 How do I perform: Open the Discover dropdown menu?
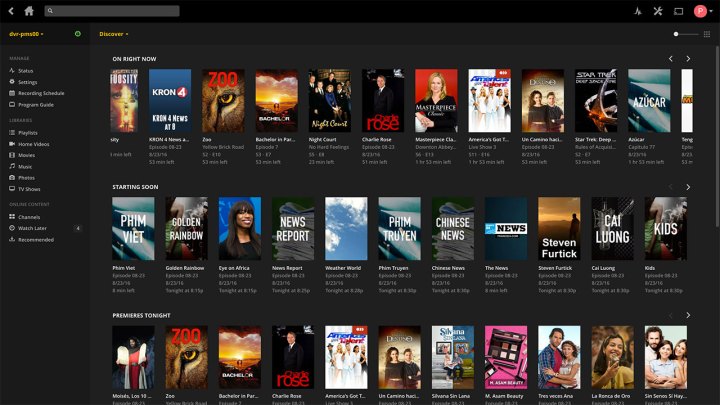[x=113, y=34]
